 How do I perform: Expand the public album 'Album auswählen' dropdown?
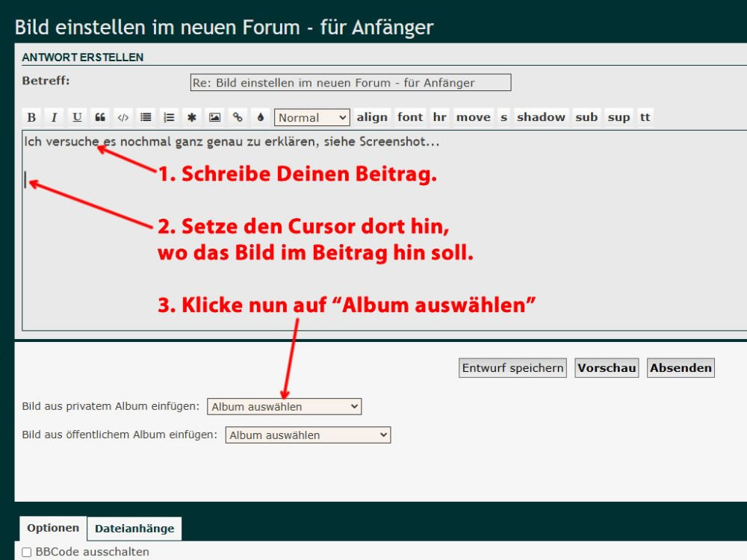(308, 435)
